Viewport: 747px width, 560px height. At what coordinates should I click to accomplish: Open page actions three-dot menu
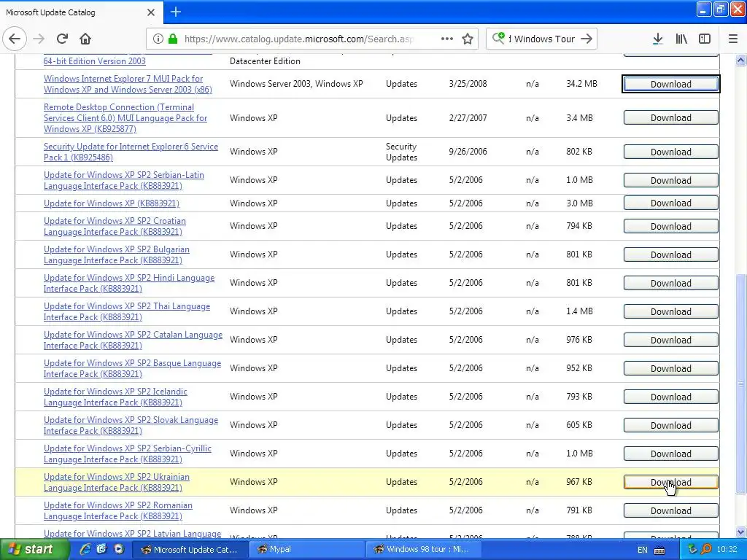point(447,39)
